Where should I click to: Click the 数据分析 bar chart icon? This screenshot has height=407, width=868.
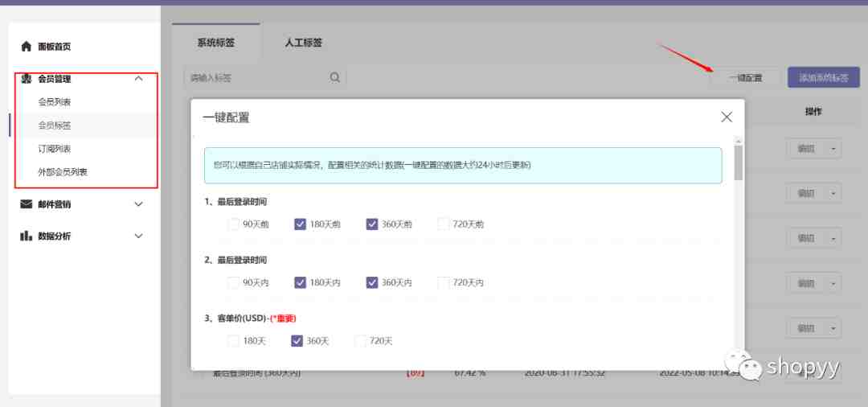[x=27, y=236]
